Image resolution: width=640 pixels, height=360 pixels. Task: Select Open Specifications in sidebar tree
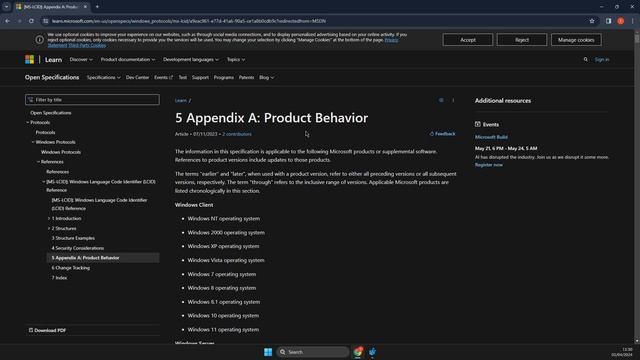(51, 113)
